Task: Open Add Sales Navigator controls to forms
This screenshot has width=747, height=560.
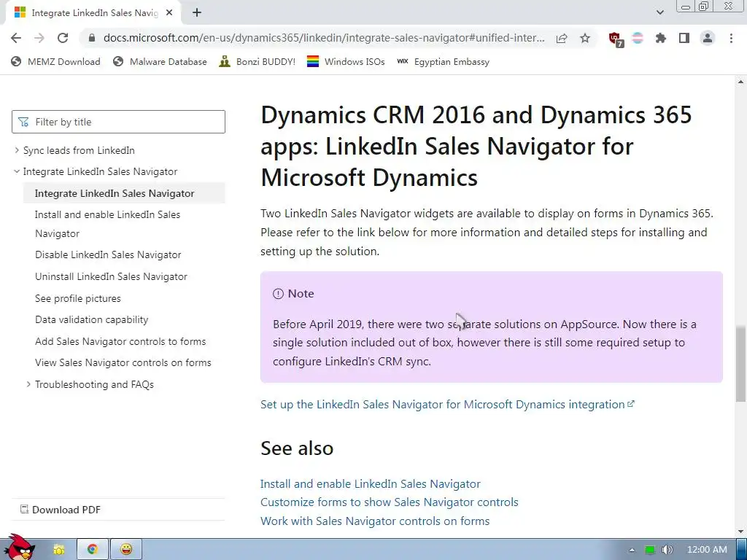Action: click(x=120, y=341)
